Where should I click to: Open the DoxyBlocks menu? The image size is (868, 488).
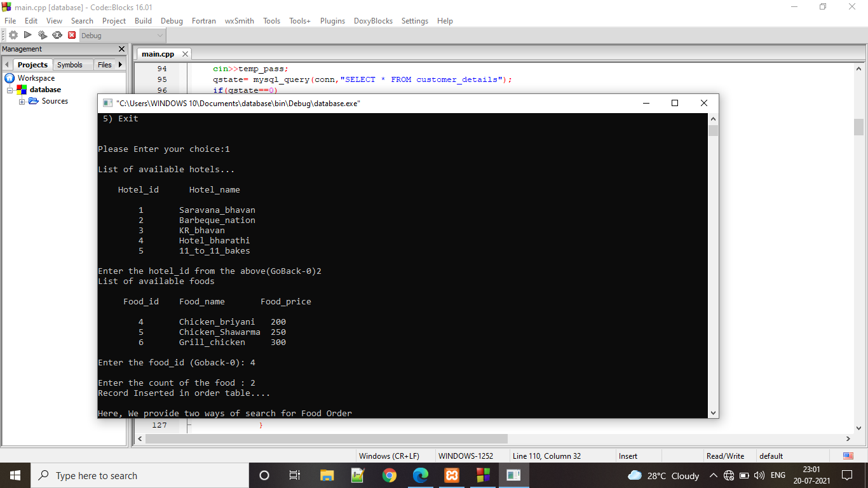coord(373,21)
